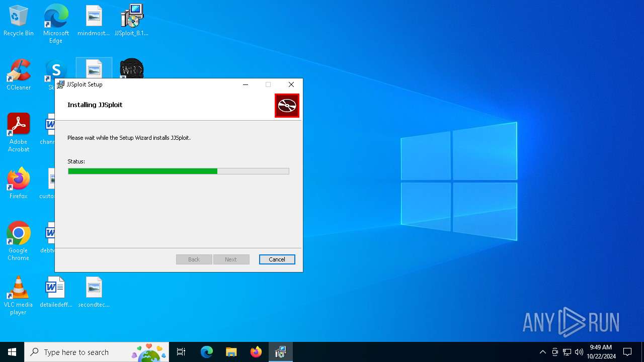Viewport: 644px width, 362px height.
Task: Close the JJSploit Setup window
Action: point(291,84)
